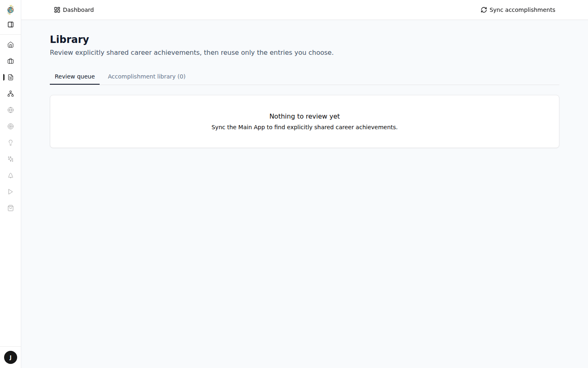Open the play triangle icon in sidebar
Viewport: 588px width, 368px height.
point(11,192)
